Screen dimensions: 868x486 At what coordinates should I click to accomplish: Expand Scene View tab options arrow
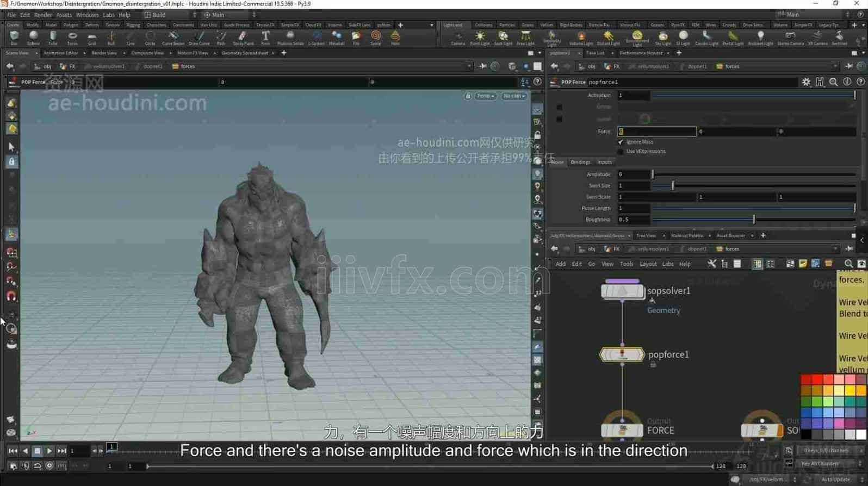(36, 53)
